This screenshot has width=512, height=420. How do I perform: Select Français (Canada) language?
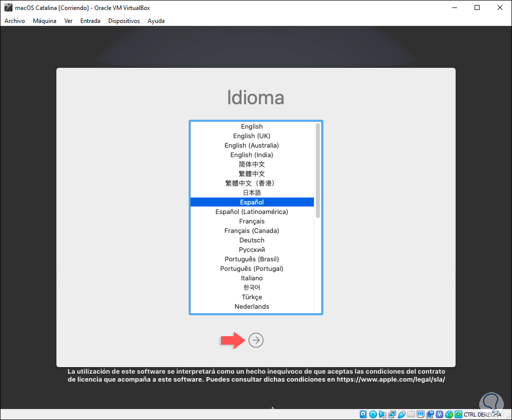[252, 230]
